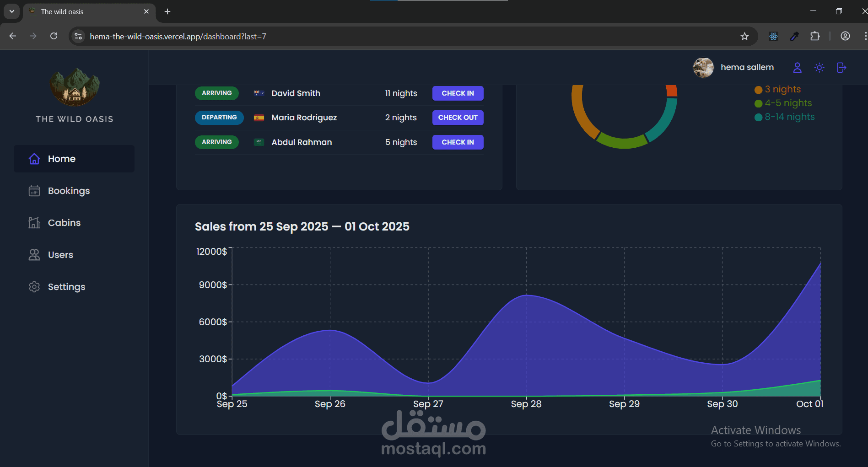The image size is (868, 467).
Task: Go back to the previous page
Action: pyautogui.click(x=13, y=36)
